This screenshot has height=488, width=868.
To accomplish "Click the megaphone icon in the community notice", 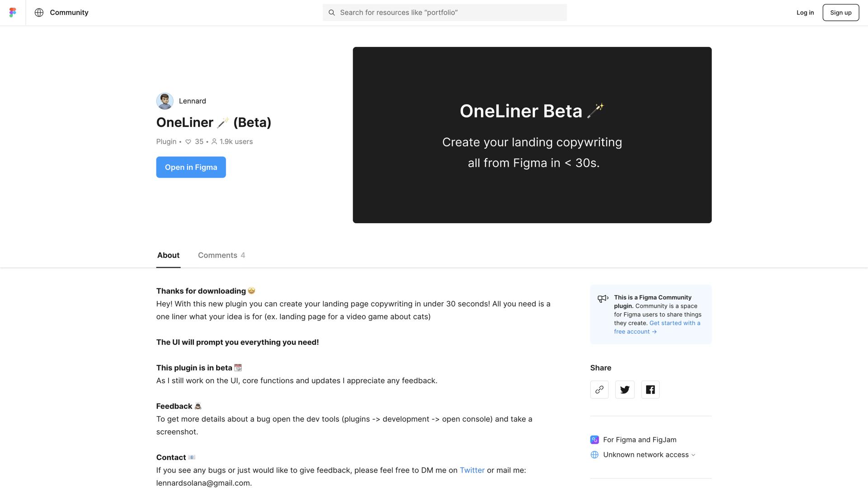I will coord(602,299).
